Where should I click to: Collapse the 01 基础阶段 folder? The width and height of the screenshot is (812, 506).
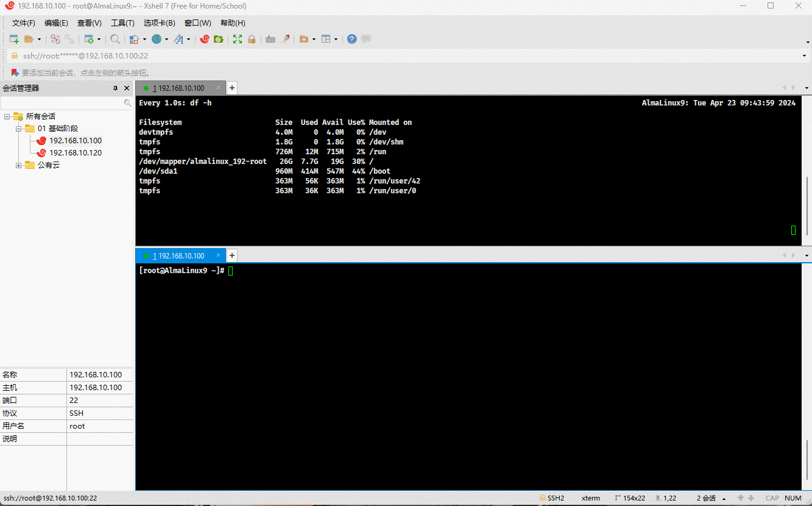click(19, 129)
